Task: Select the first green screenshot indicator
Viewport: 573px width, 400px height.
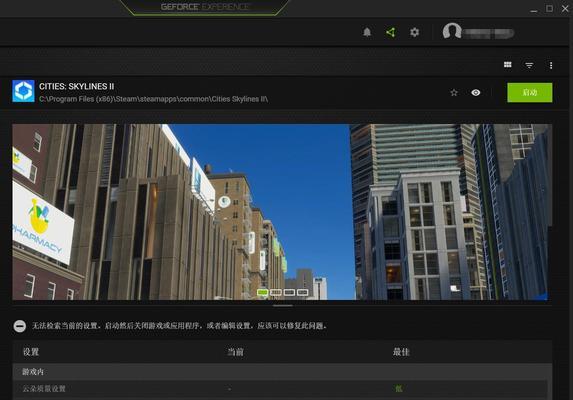Action: (262, 292)
